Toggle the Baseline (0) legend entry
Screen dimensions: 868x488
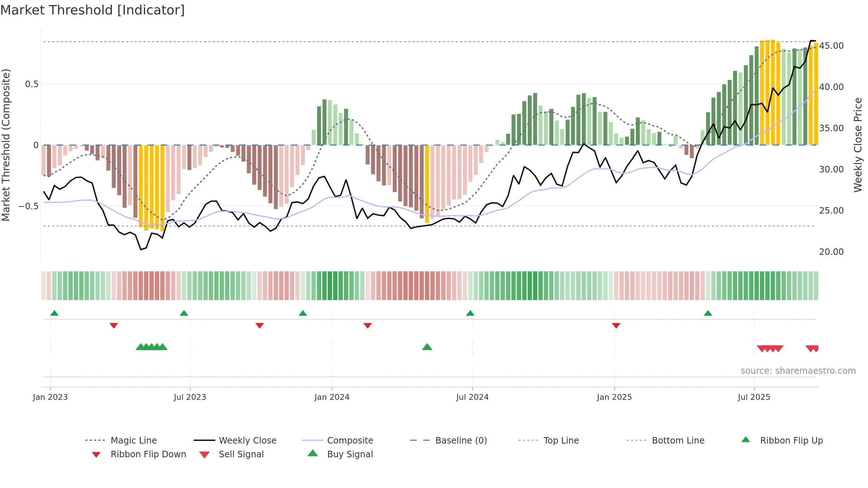click(x=448, y=440)
